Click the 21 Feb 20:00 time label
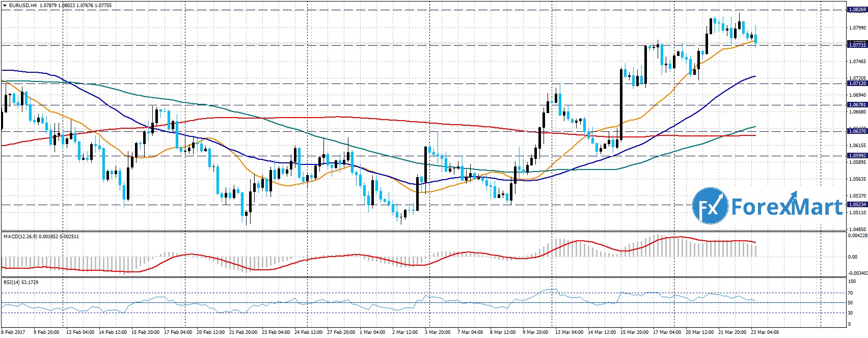This screenshot has height=338, width=868. point(244,332)
